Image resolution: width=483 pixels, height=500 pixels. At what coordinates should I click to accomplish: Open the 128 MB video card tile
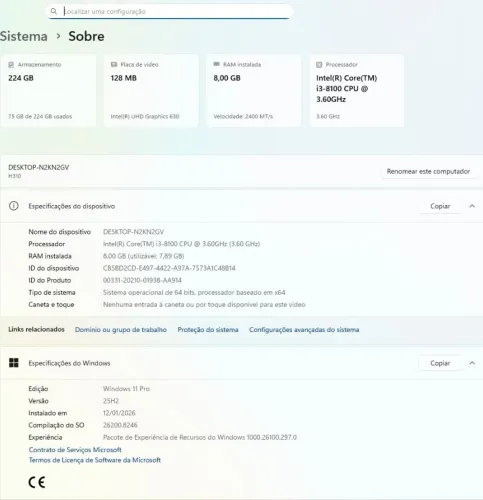coord(151,91)
